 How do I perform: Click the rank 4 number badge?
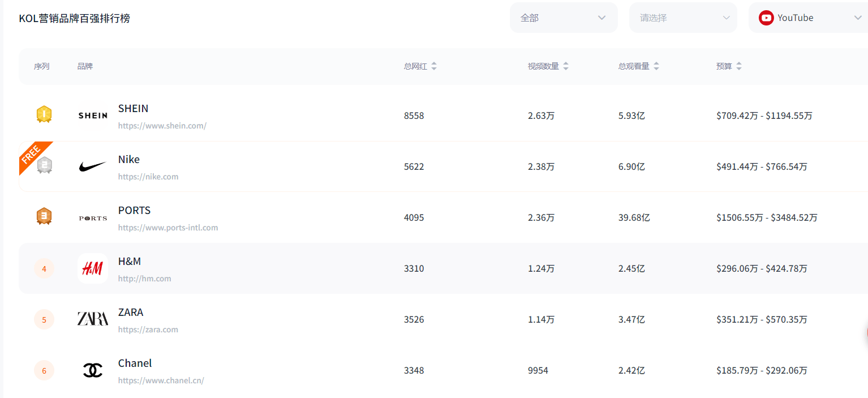(44, 268)
